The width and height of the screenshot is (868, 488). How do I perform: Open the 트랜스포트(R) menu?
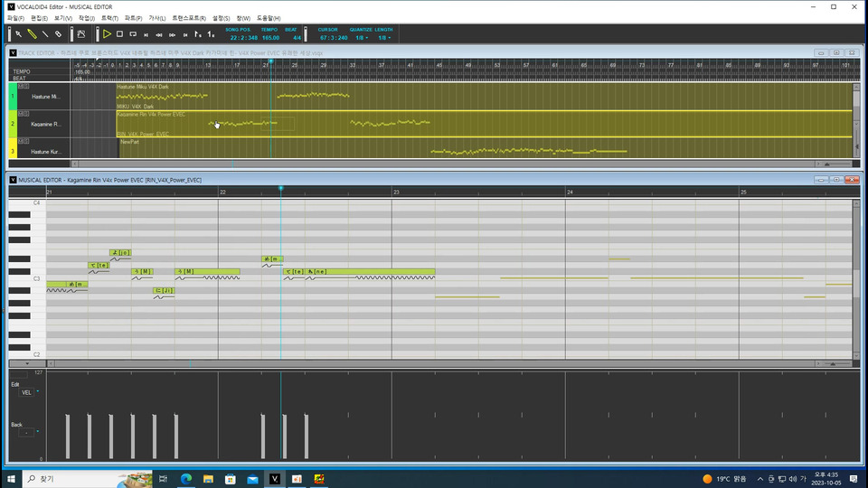189,18
